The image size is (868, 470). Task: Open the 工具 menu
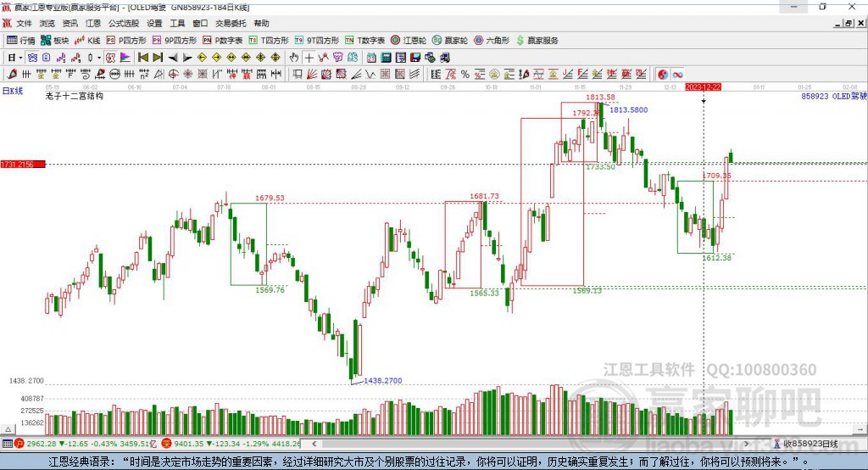(177, 23)
